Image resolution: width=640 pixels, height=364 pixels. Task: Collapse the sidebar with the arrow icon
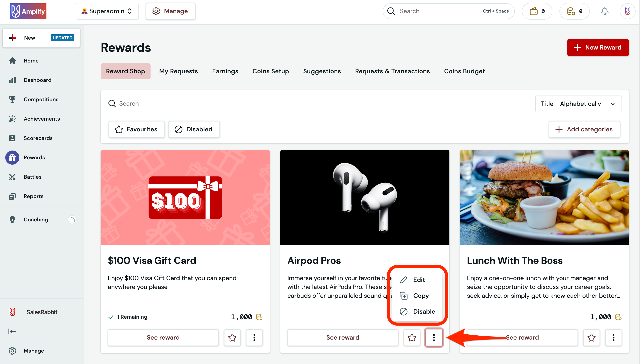pos(12,331)
